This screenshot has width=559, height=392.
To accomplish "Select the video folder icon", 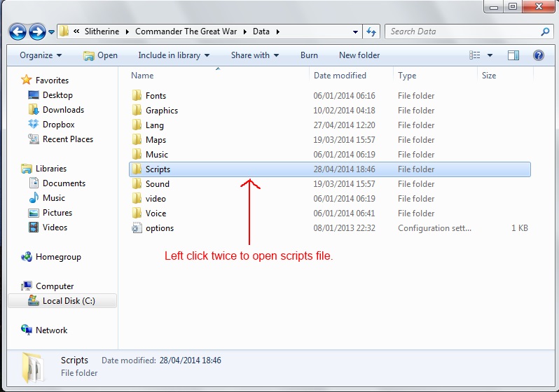I will point(137,199).
